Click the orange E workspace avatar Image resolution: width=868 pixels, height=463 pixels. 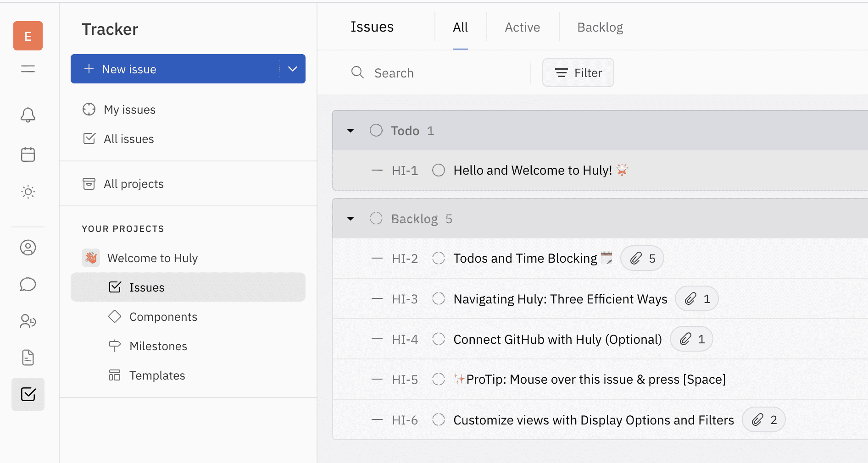pyautogui.click(x=28, y=36)
